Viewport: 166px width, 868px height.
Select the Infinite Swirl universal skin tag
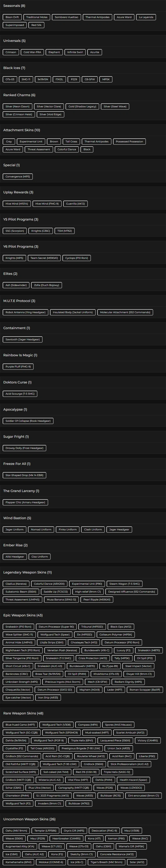coord(75,52)
